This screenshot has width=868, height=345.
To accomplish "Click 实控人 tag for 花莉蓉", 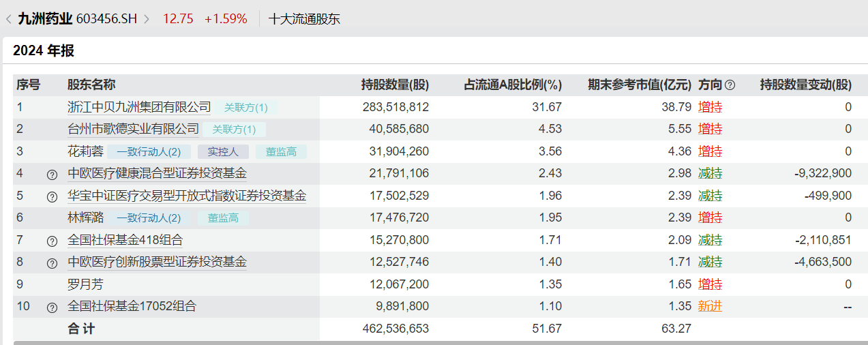I will pos(223,152).
